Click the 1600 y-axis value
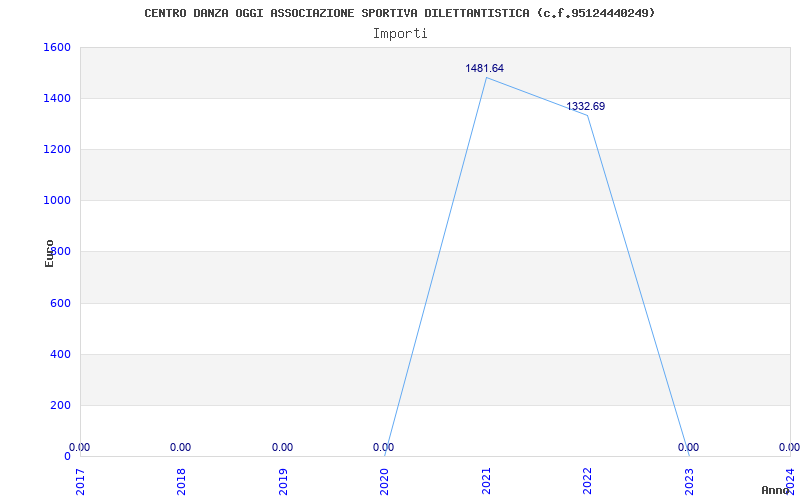The width and height of the screenshot is (800, 500). pyautogui.click(x=57, y=47)
